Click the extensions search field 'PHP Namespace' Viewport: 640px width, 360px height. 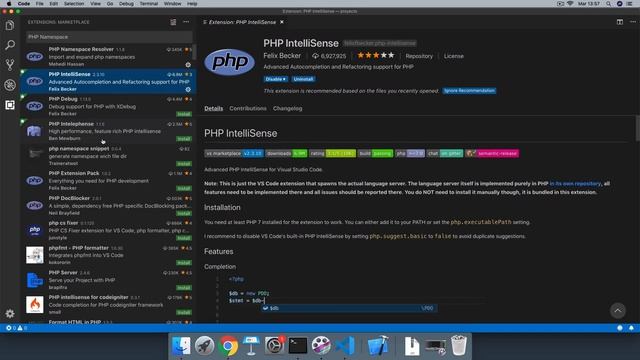tap(109, 37)
